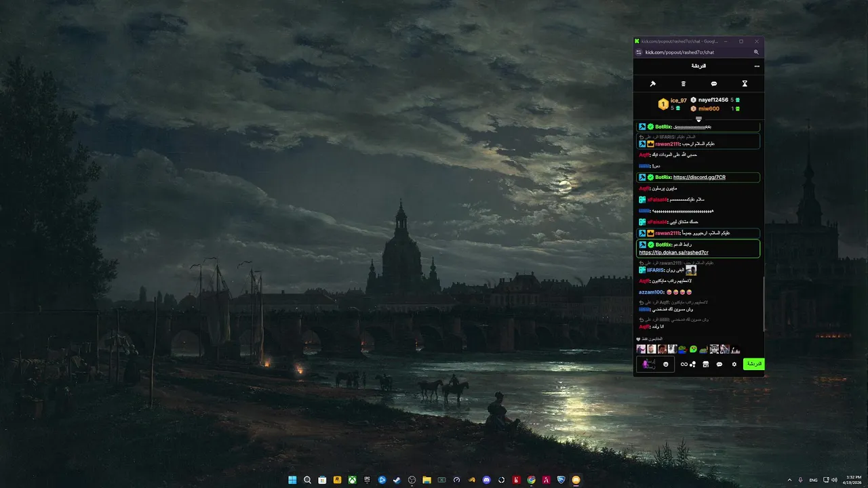Screen dimensions: 868x488
Task: Click rawan2111 username in greeting message
Action: click(x=667, y=144)
